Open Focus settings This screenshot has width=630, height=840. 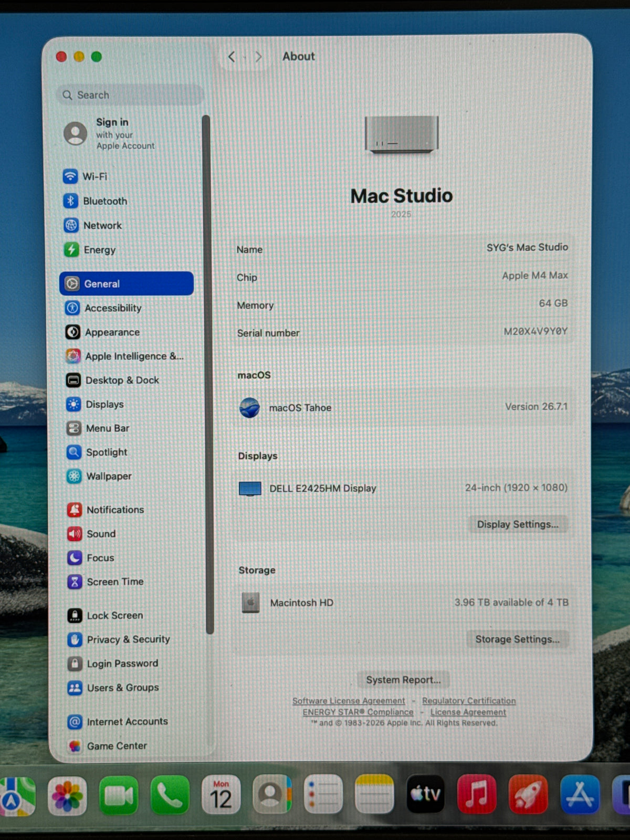tap(91, 558)
